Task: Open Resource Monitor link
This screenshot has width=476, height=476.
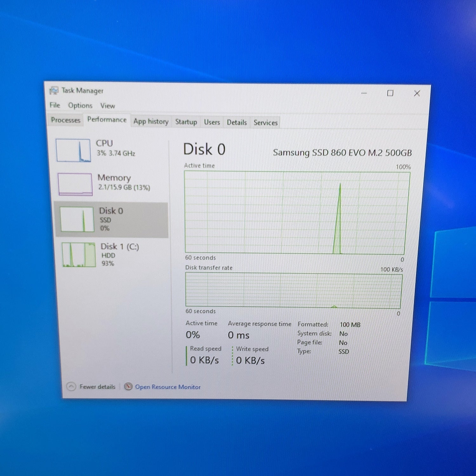Action: (168, 387)
